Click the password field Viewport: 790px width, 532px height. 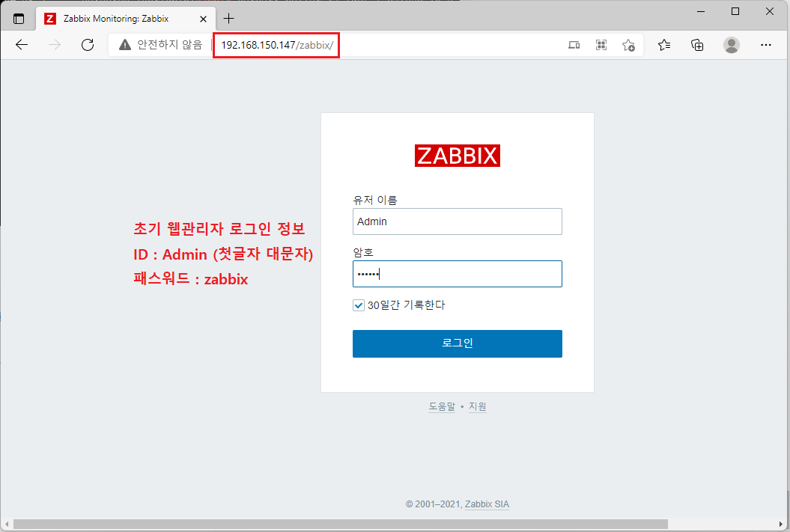click(457, 274)
